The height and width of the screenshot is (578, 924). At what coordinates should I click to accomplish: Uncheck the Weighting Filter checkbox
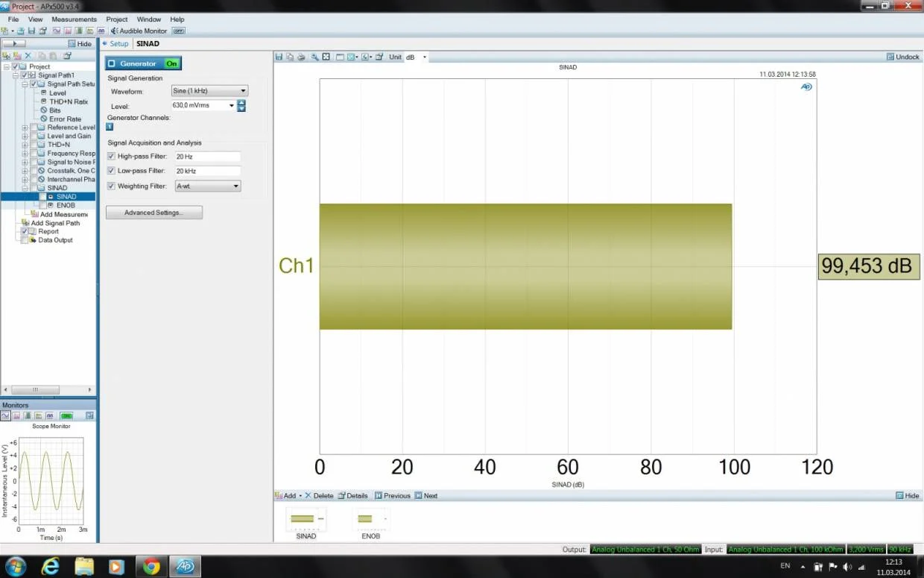[112, 186]
